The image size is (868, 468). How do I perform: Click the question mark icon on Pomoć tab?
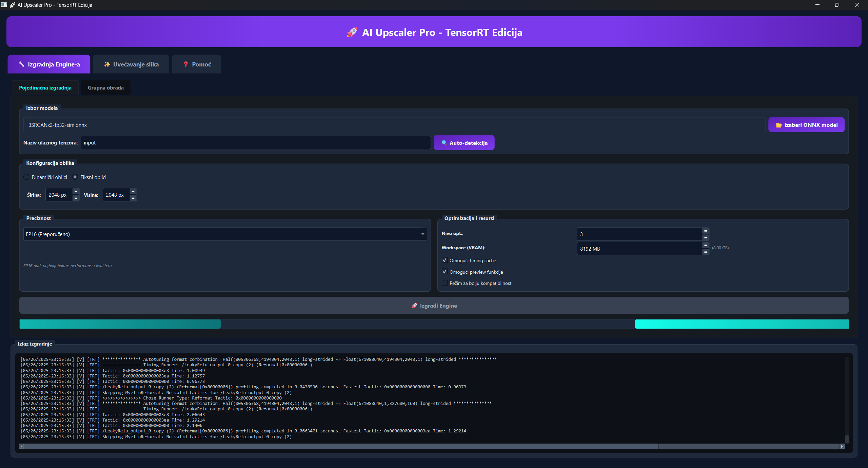click(185, 64)
